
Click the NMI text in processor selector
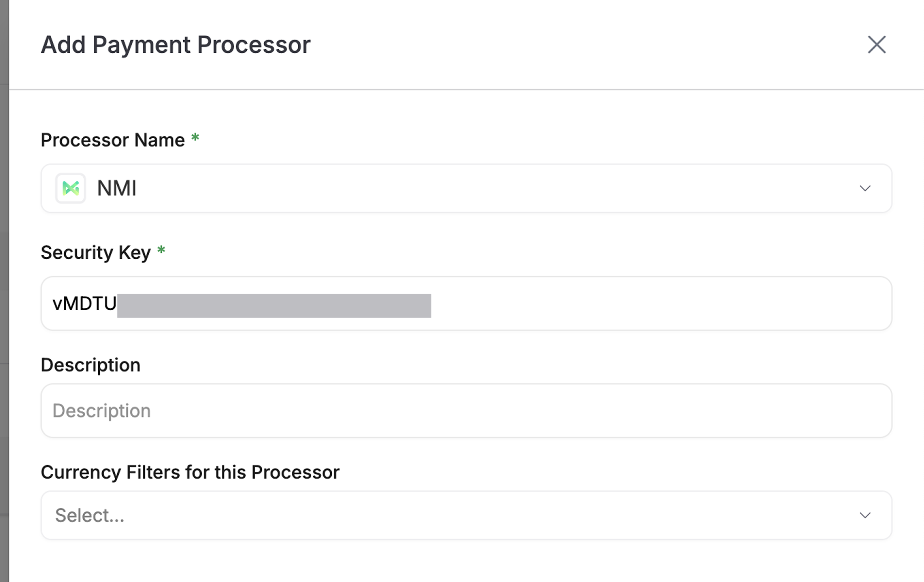(117, 188)
